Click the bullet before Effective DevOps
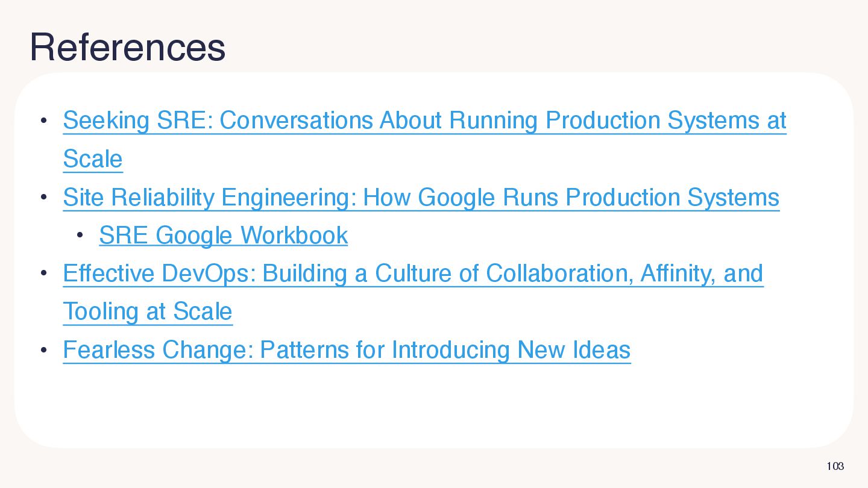 click(43, 274)
